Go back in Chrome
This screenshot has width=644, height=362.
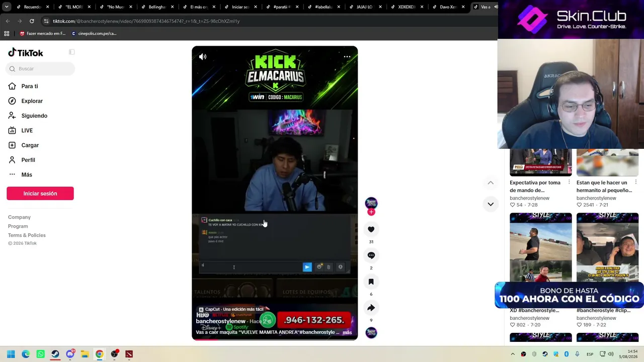8,21
